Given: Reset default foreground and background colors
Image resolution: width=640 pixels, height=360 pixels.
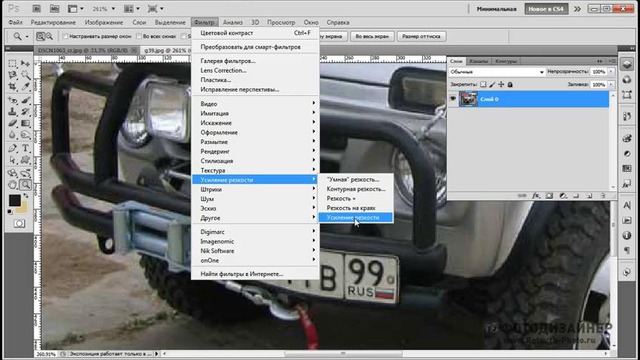Looking at the screenshot, I should click(x=10, y=212).
